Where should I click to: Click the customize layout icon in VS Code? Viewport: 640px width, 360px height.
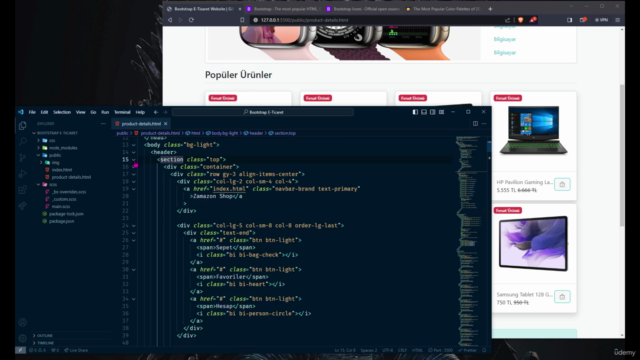[x=441, y=112]
